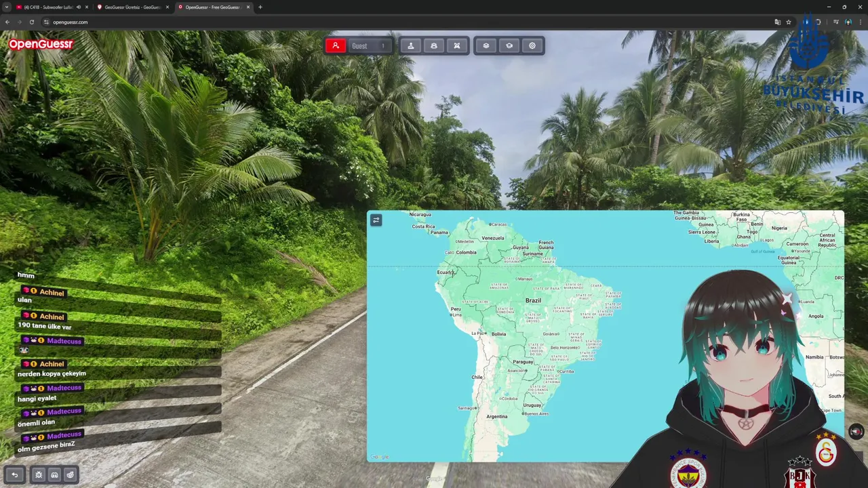Click Brazil on the guess map
Viewport: 868px width, 488px height.
click(533, 300)
